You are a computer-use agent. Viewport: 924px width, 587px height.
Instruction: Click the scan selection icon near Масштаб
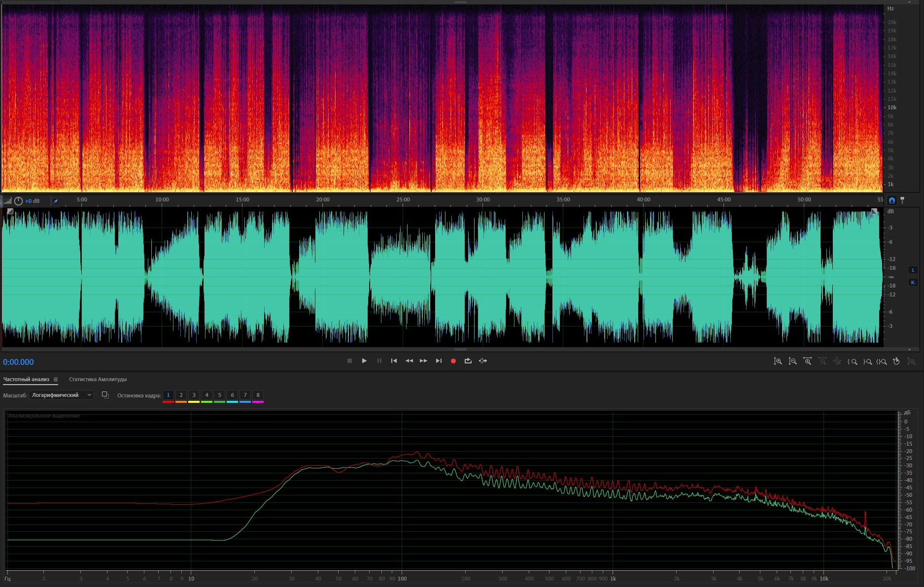(x=105, y=395)
